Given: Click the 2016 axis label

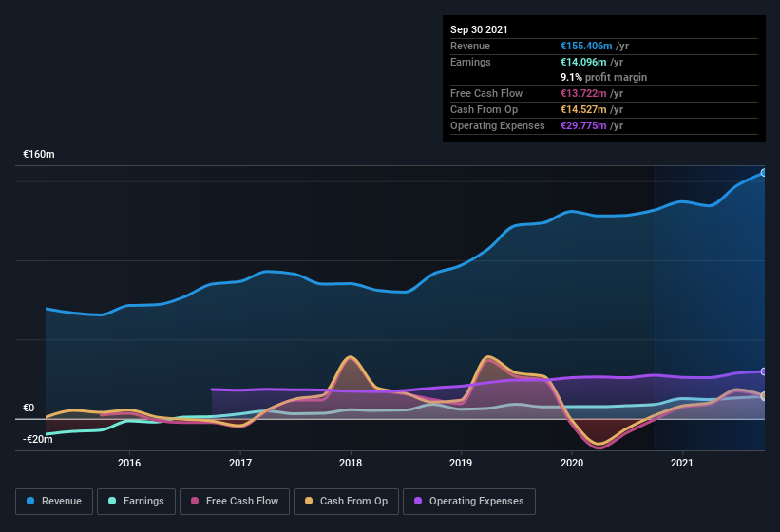Looking at the screenshot, I should (x=129, y=463).
